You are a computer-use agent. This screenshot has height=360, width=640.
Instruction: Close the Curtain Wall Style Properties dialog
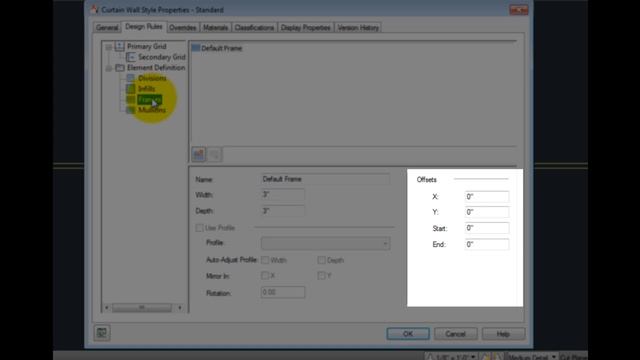coord(519,10)
